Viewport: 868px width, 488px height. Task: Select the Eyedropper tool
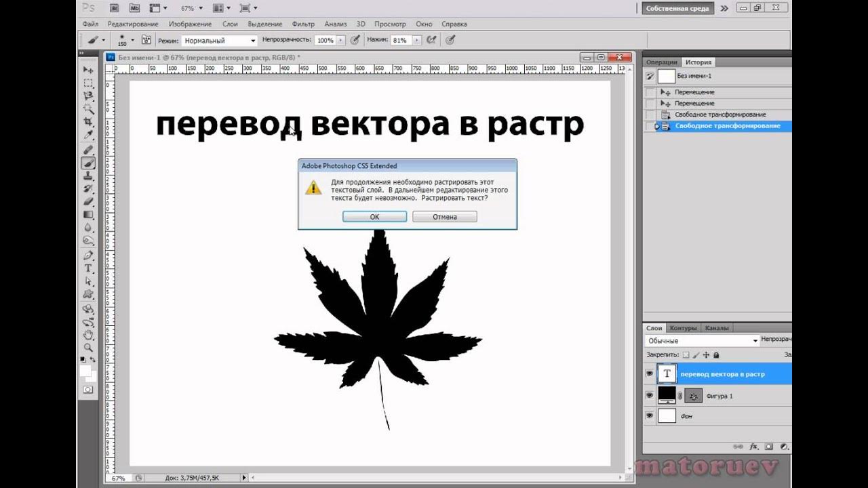[88, 135]
